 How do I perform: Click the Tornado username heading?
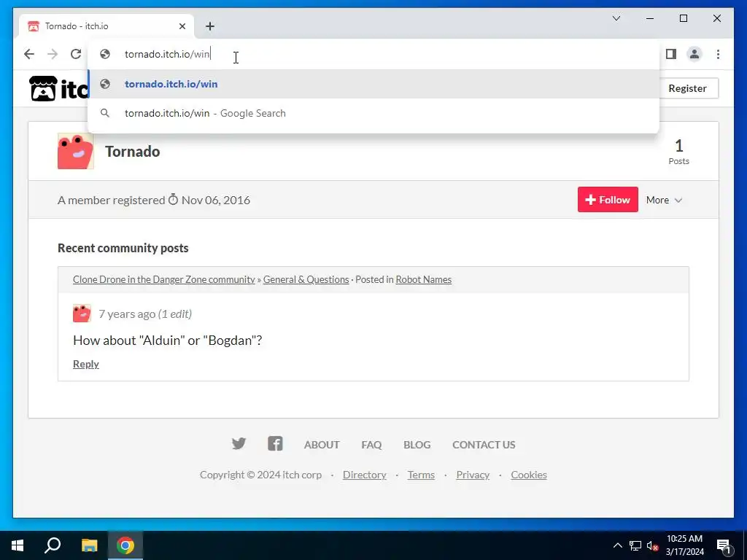pyautogui.click(x=133, y=152)
